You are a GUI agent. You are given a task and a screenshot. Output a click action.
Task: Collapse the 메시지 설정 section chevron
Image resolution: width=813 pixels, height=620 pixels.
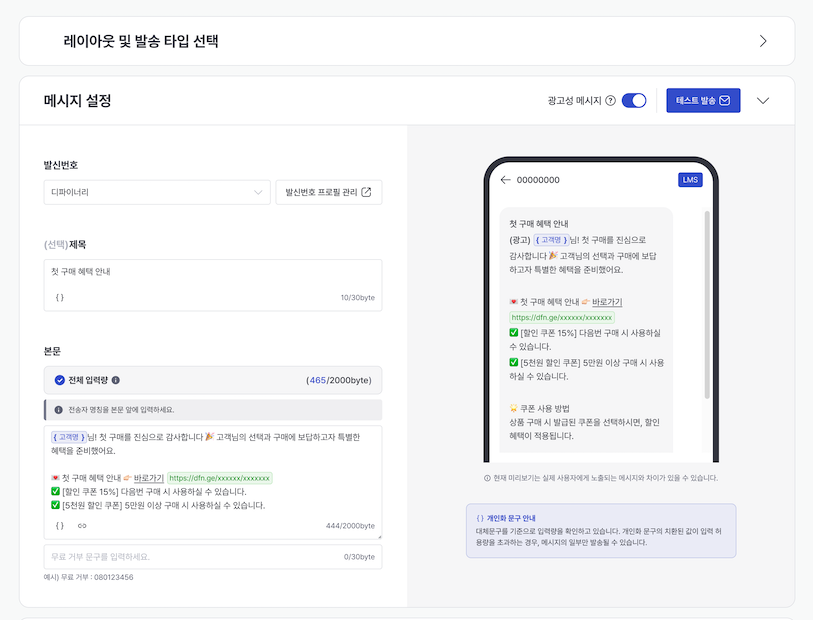click(763, 101)
